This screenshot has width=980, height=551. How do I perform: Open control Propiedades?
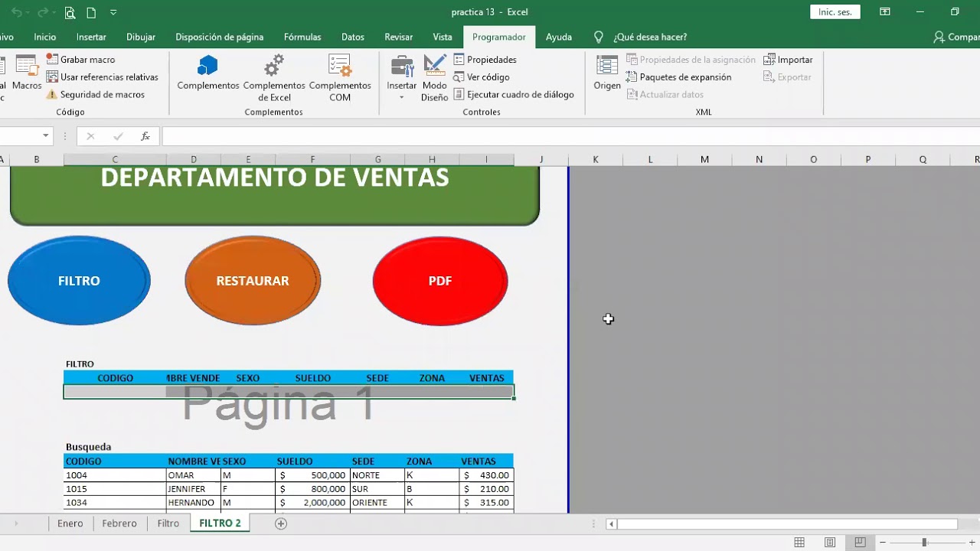click(485, 60)
